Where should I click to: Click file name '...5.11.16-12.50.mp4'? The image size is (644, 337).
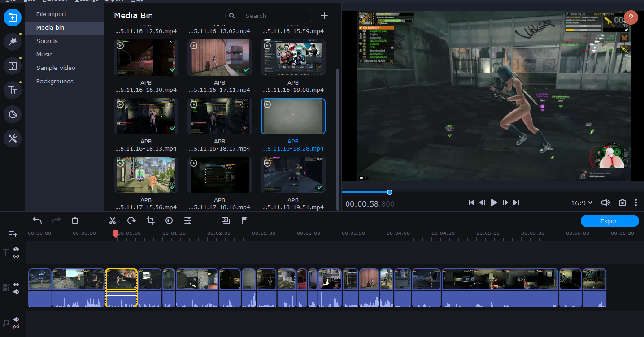point(146,31)
